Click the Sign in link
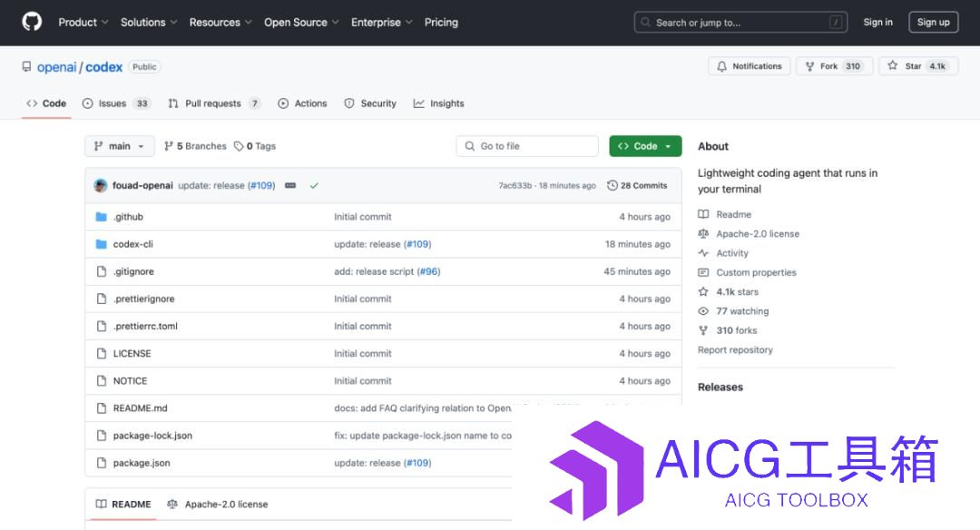980x530 pixels. pos(878,23)
